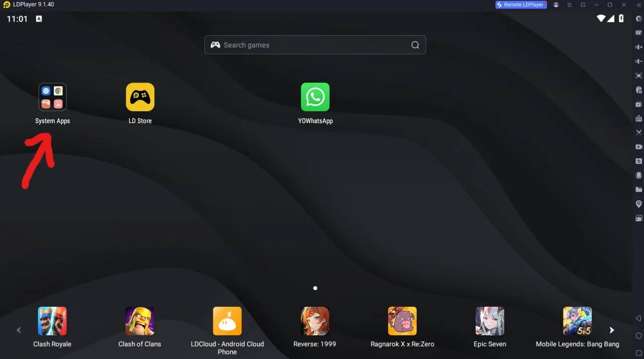This screenshot has width=644, height=359.
Task: Click the screen arrow icon in title bar
Action: pos(583,5)
